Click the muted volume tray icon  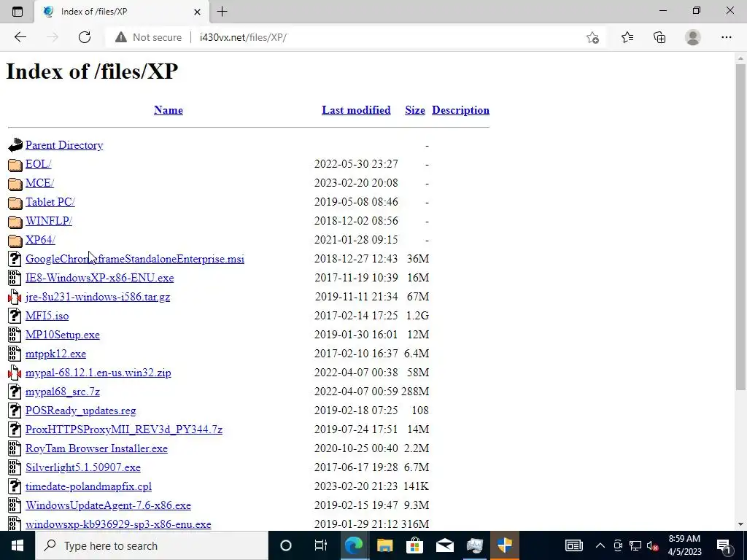click(653, 545)
